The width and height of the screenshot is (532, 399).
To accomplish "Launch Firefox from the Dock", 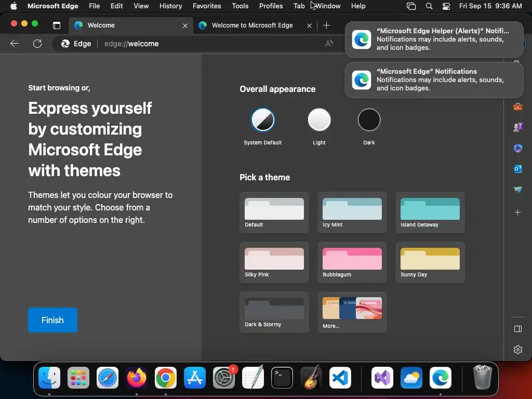I will [x=137, y=378].
